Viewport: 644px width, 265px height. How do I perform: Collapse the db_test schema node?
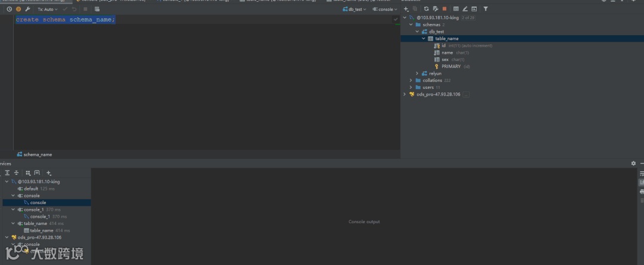tap(417, 32)
